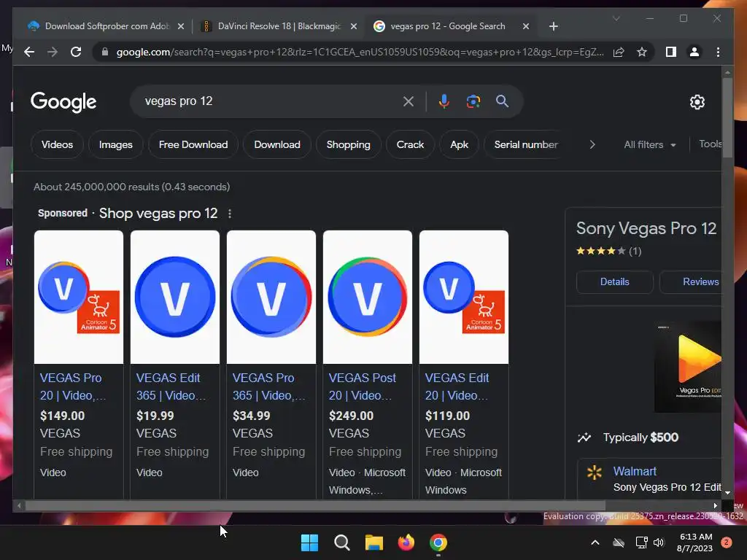Open Walmart seller link
The image size is (747, 560).
pos(635,472)
